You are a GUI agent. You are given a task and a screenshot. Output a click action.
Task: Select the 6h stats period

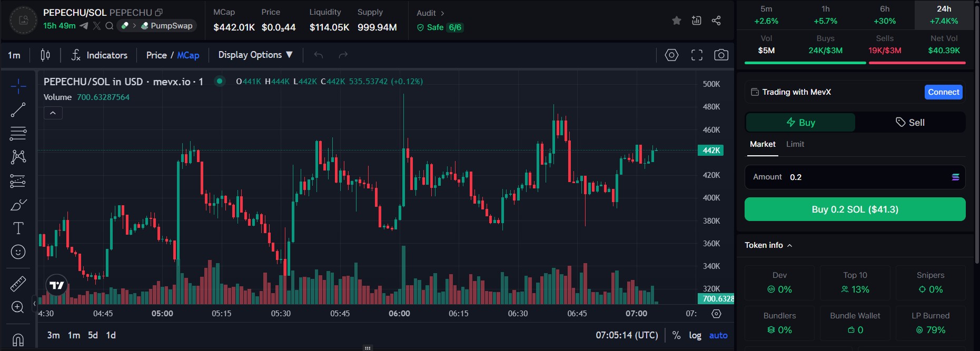885,15
